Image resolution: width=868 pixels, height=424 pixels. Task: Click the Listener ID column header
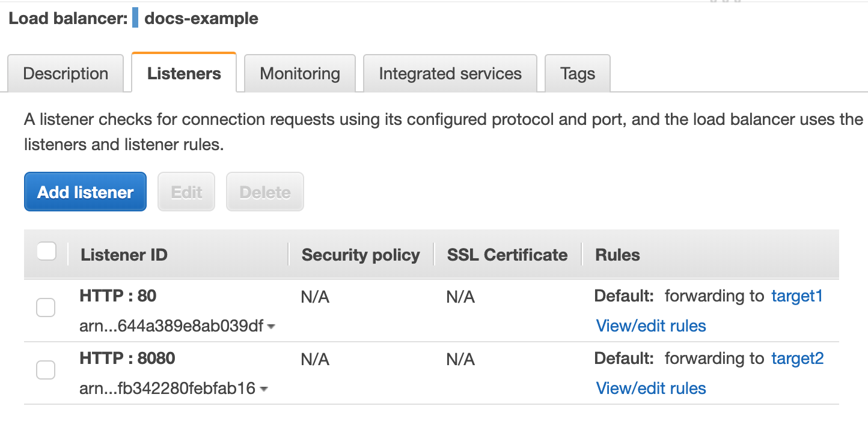[x=124, y=255]
